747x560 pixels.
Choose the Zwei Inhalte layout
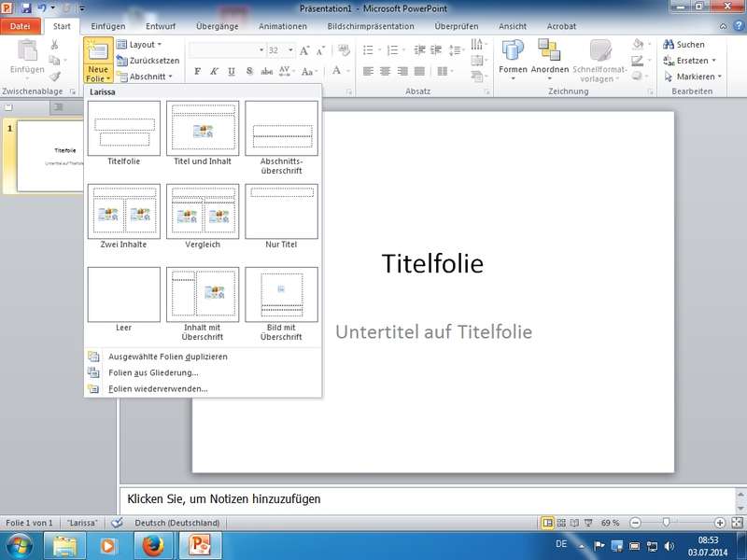coord(124,212)
